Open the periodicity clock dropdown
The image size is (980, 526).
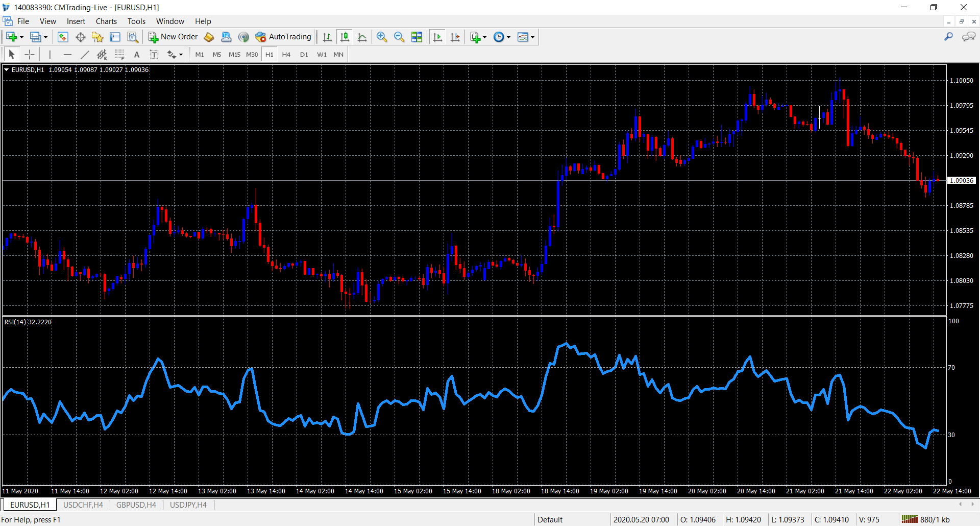coord(508,37)
